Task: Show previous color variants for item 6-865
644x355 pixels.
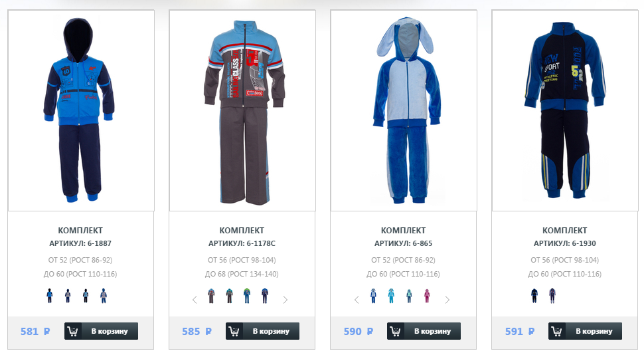Action: [357, 300]
